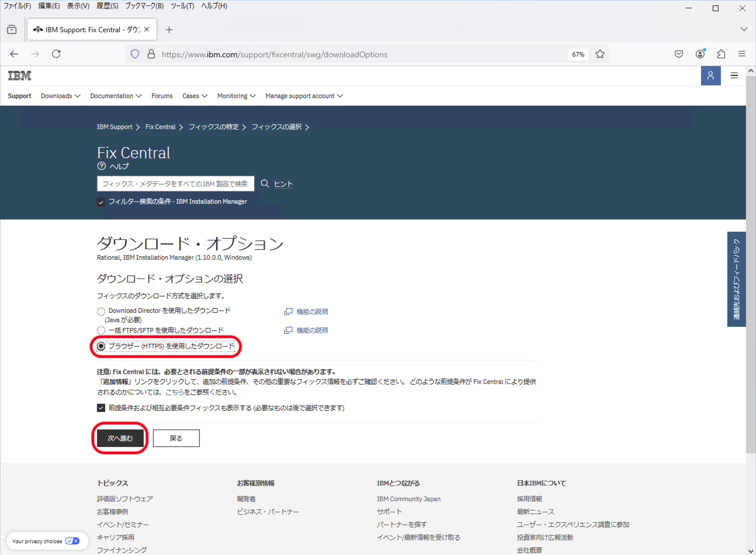Open the list all tabs arrow
Image resolution: width=756 pixels, height=555 pixels.
[x=744, y=29]
